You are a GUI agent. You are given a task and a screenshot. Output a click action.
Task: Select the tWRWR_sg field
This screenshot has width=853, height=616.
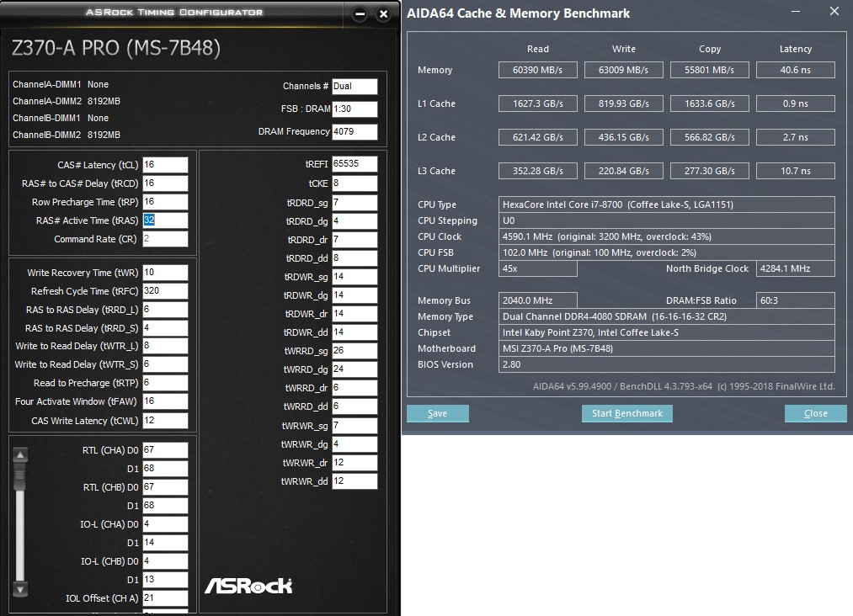point(355,426)
